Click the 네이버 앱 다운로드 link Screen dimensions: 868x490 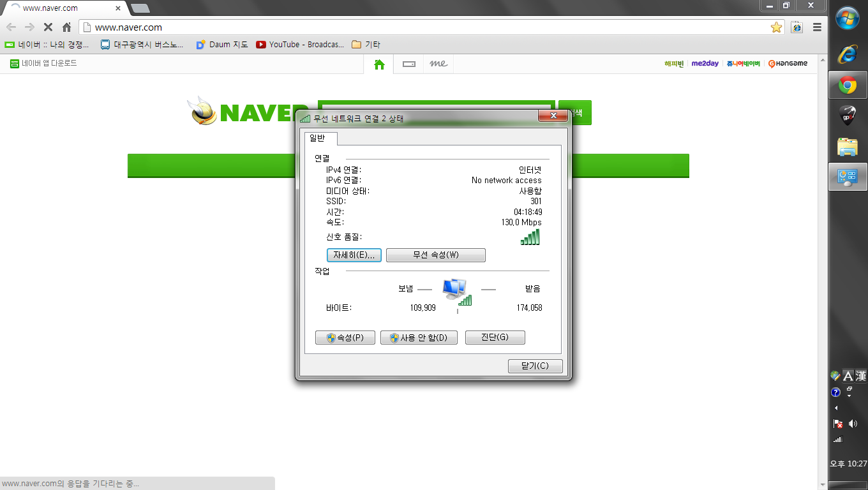click(43, 63)
